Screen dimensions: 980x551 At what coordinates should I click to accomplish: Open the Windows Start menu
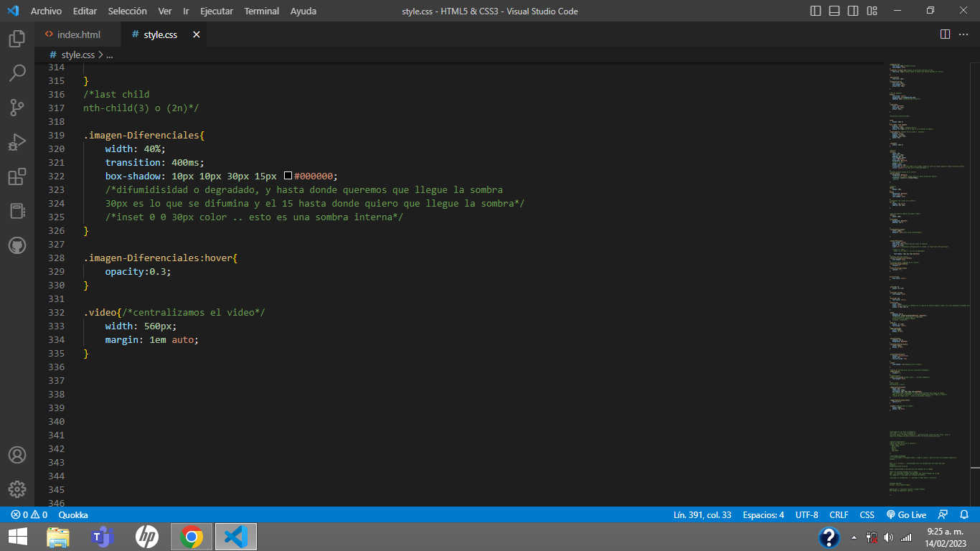17,536
